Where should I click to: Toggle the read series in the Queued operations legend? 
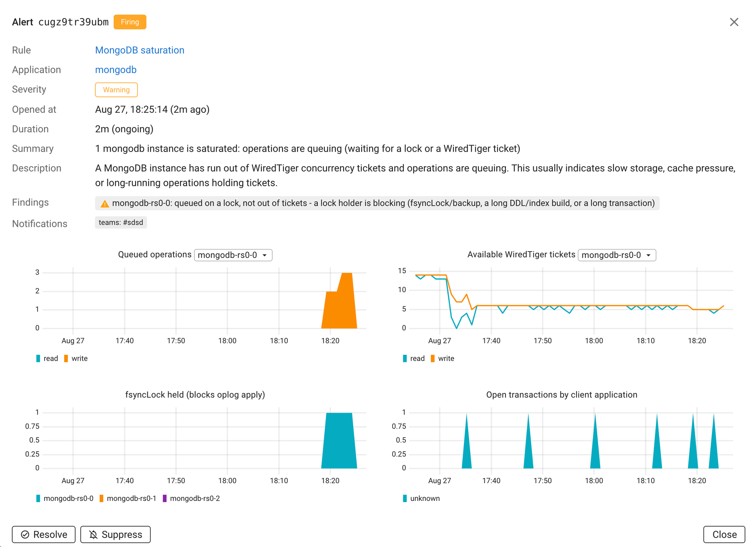pyautogui.click(x=47, y=358)
